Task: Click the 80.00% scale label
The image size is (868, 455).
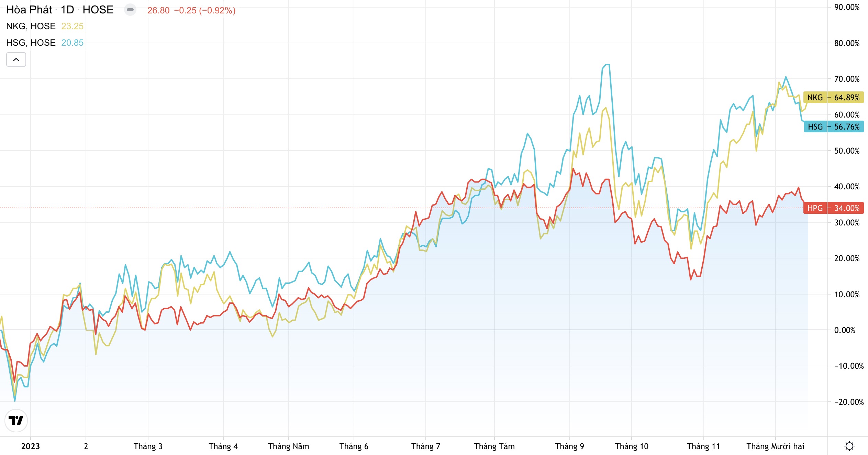Action: coord(847,43)
